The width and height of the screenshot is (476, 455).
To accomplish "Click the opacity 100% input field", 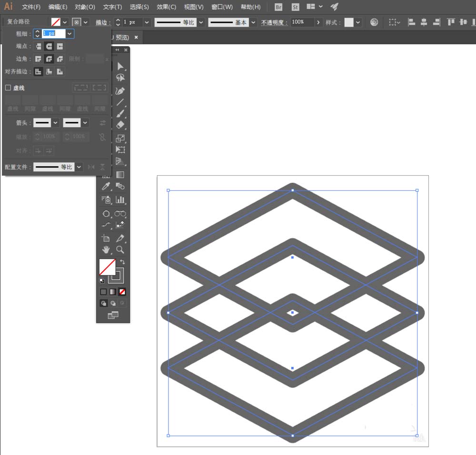I will coord(302,22).
